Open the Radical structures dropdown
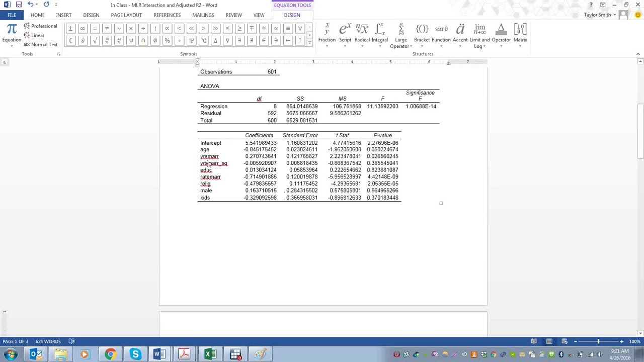The width and height of the screenshot is (644, 362). (x=362, y=36)
